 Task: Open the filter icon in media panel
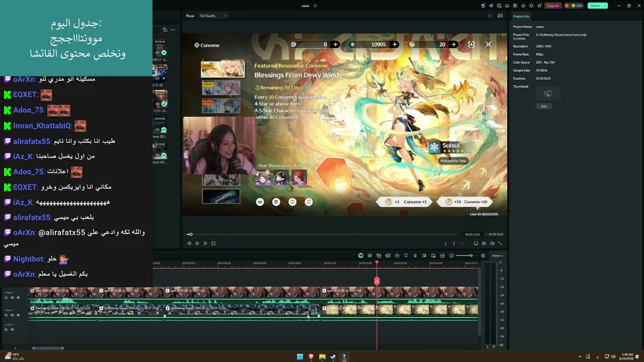(x=165, y=30)
